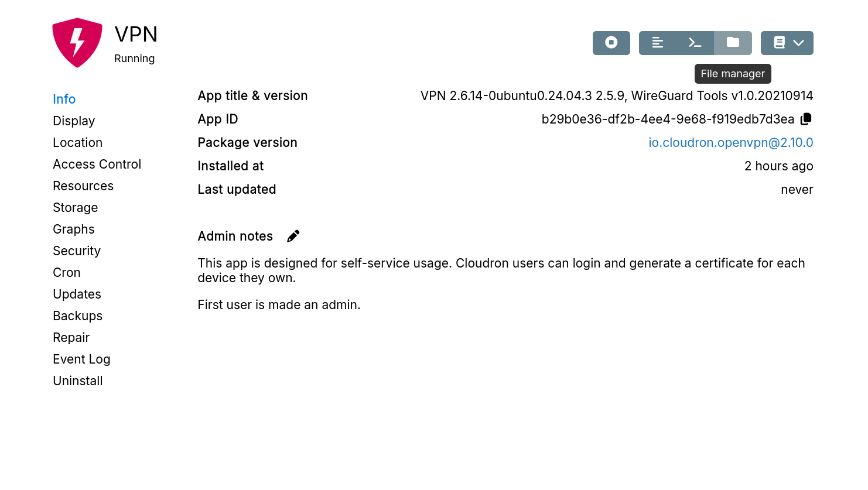Screen dimensions: 868x490
Task: Open the app documentation book icon
Action: tap(779, 43)
